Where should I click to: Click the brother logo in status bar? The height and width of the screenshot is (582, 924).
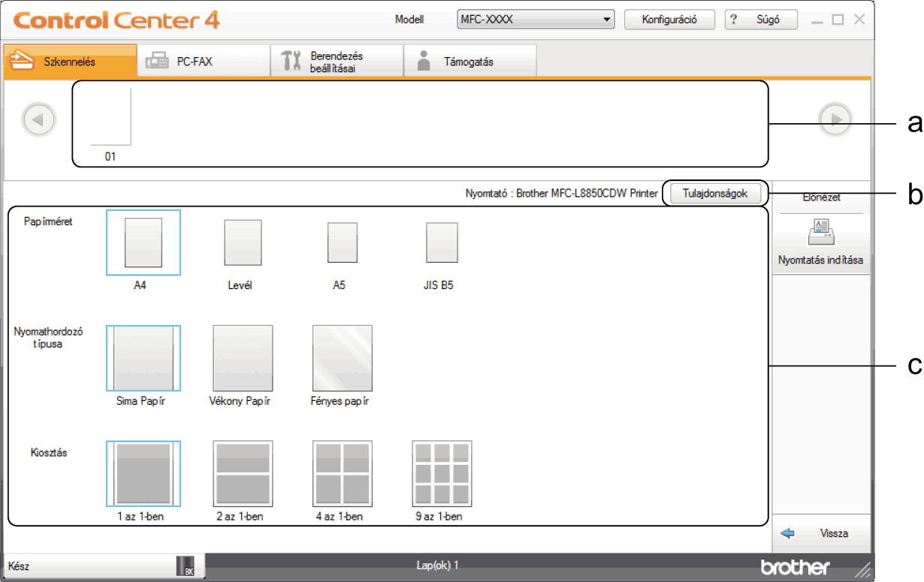[x=796, y=566]
